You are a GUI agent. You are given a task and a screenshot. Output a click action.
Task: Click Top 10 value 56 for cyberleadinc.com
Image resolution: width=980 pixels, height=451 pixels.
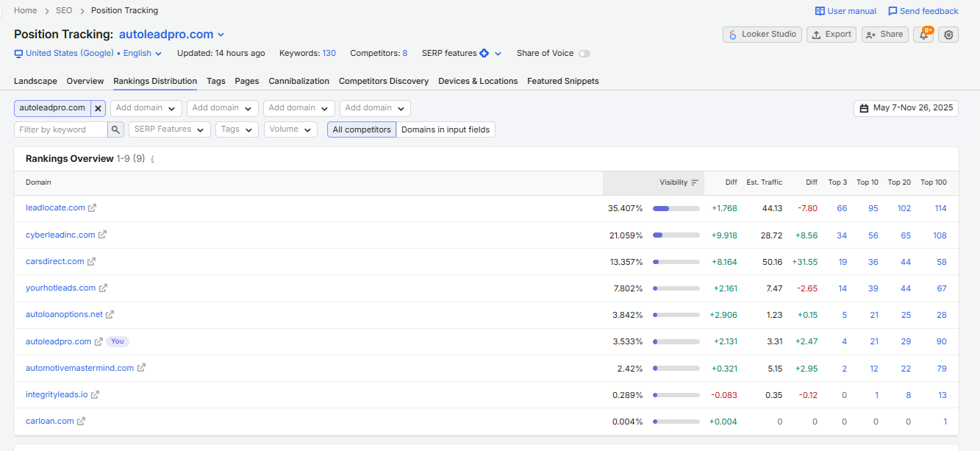click(x=873, y=235)
